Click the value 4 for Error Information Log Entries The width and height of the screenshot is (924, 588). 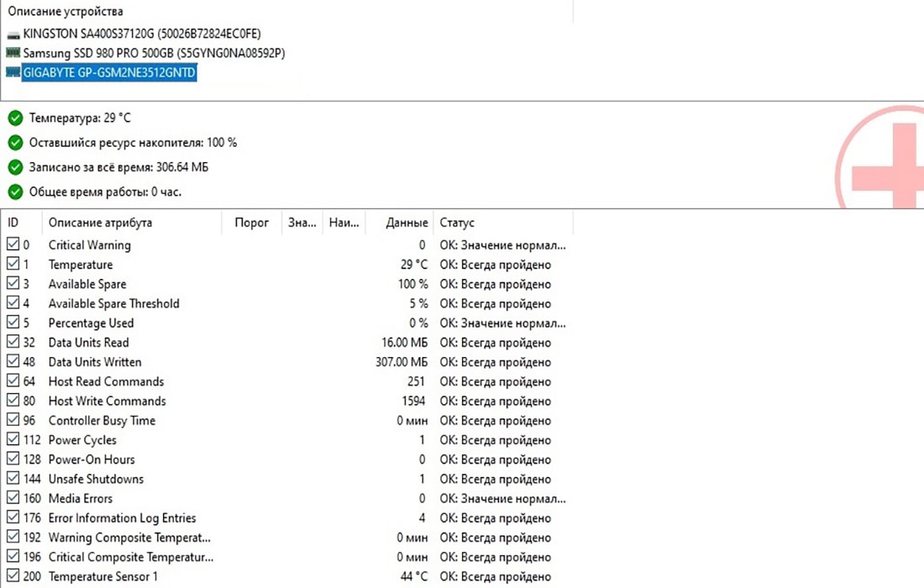tap(422, 518)
